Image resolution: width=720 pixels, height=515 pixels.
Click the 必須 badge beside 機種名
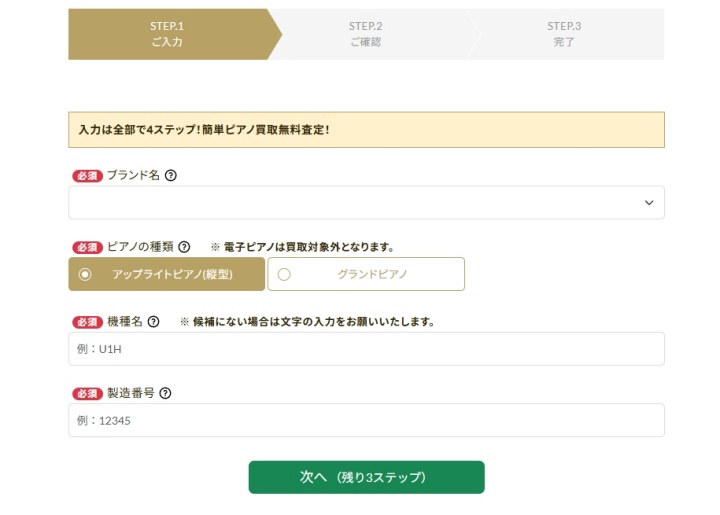point(87,322)
